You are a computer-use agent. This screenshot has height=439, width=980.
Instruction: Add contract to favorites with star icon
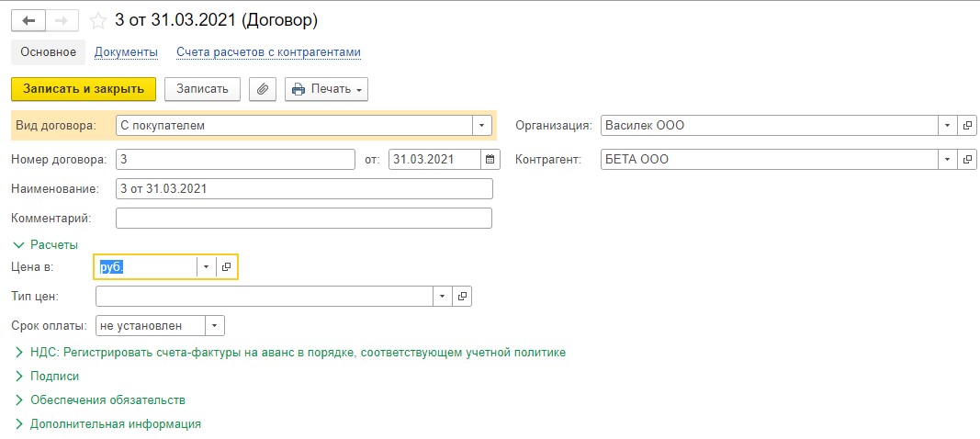coord(98,21)
